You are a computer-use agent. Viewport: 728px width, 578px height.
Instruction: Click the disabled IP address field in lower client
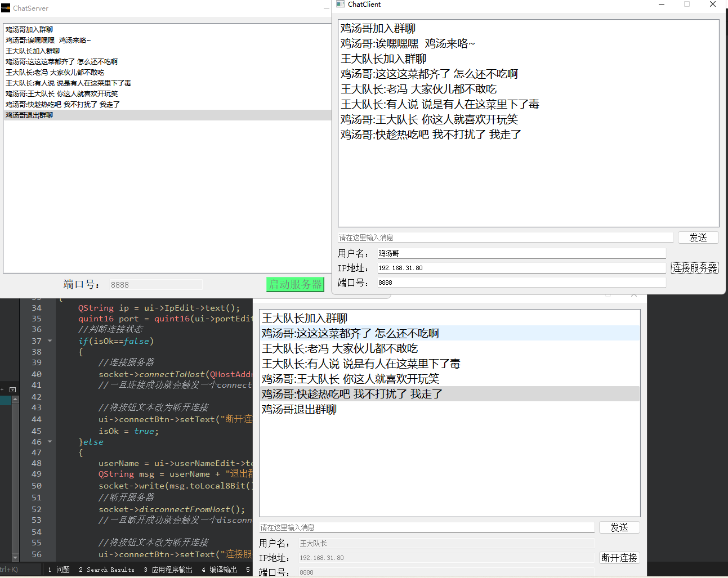pyautogui.click(x=446, y=558)
